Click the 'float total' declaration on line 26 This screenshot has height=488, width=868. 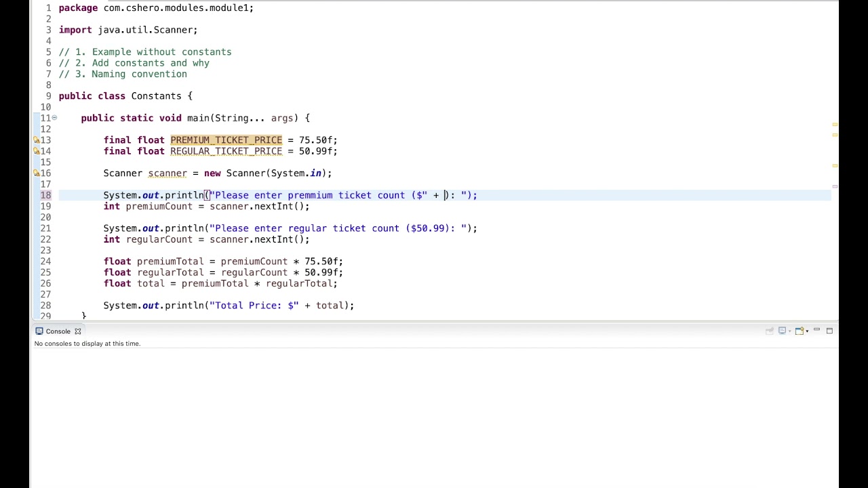(134, 283)
